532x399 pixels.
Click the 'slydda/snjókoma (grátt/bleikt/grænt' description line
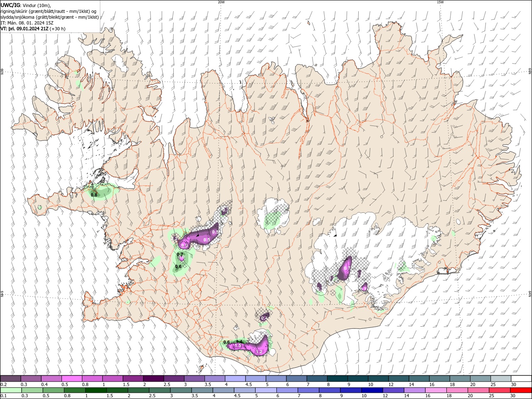pyautogui.click(x=50, y=17)
